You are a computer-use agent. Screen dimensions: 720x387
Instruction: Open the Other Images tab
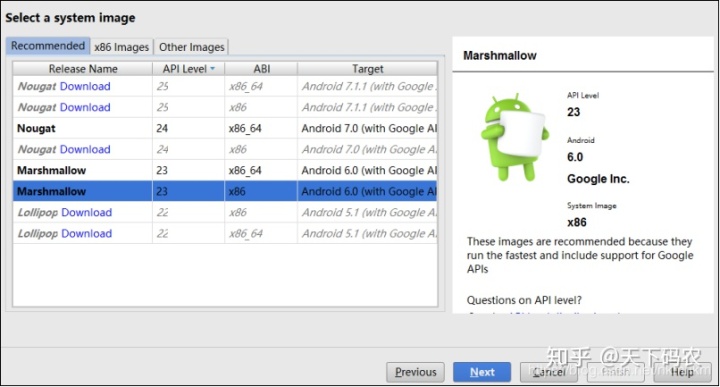(x=191, y=47)
